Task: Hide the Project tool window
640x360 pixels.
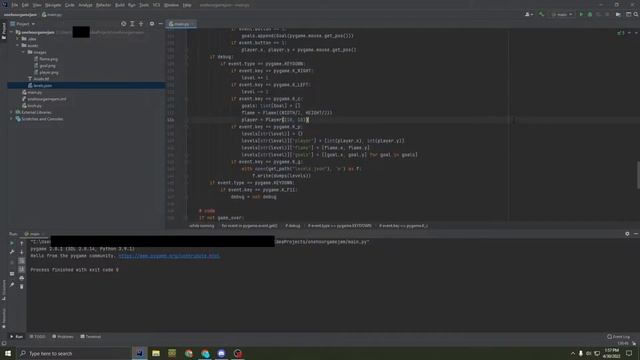Action: pos(160,24)
